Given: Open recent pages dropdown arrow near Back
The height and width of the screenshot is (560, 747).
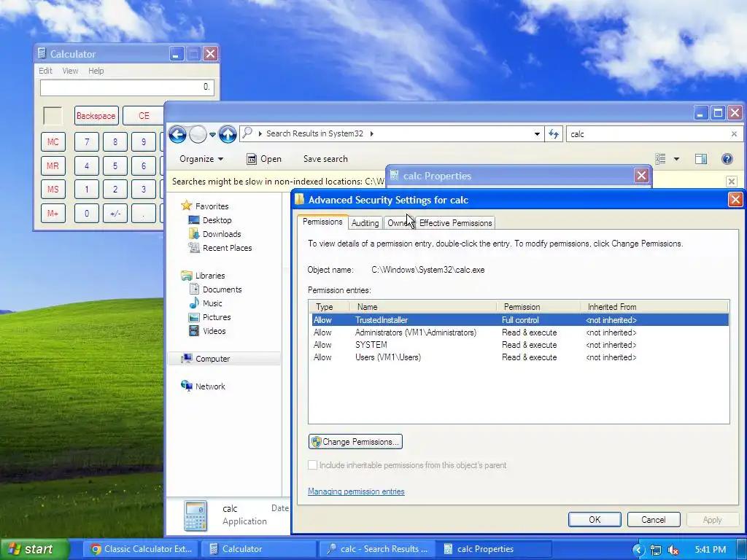Looking at the screenshot, I should tap(212, 135).
